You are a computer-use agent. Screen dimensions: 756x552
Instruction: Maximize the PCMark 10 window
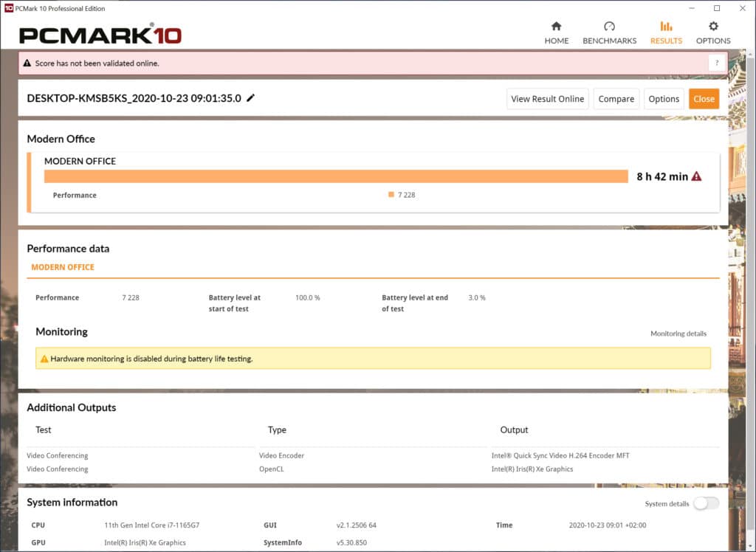[x=717, y=8]
